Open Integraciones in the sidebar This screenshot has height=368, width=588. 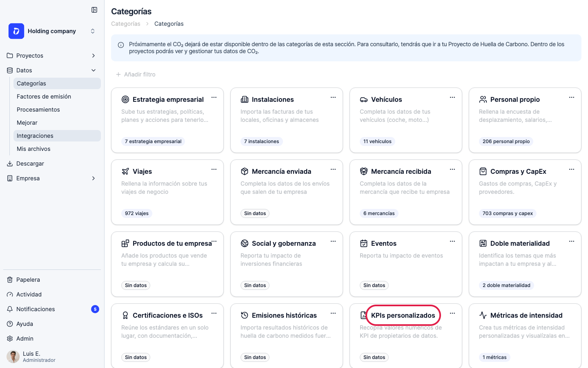[x=57, y=136]
